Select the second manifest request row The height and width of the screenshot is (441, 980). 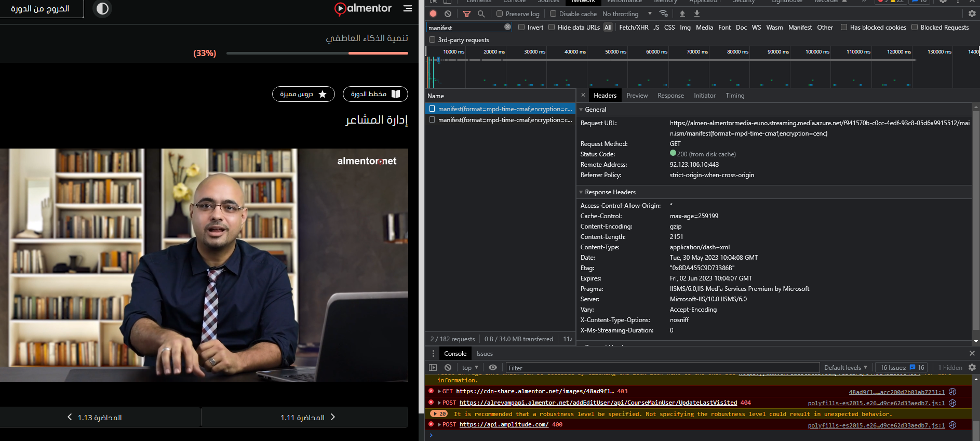500,120
